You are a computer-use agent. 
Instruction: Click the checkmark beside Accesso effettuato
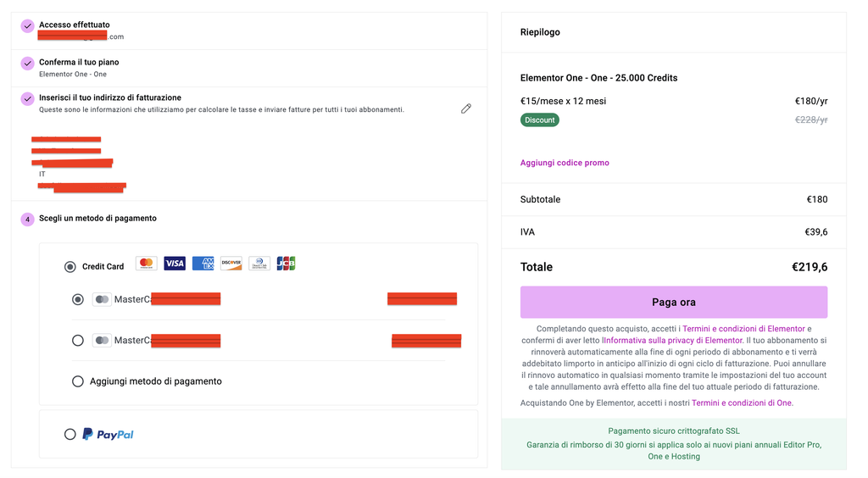tap(27, 26)
